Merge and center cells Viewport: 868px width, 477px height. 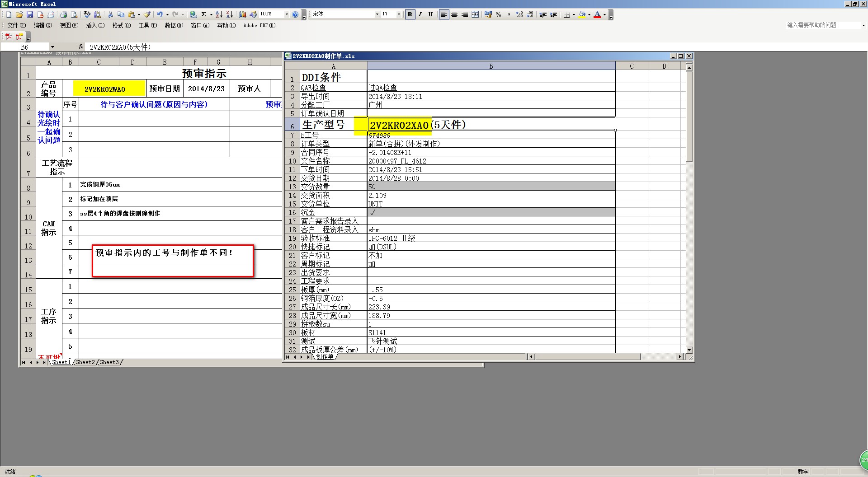(x=475, y=14)
